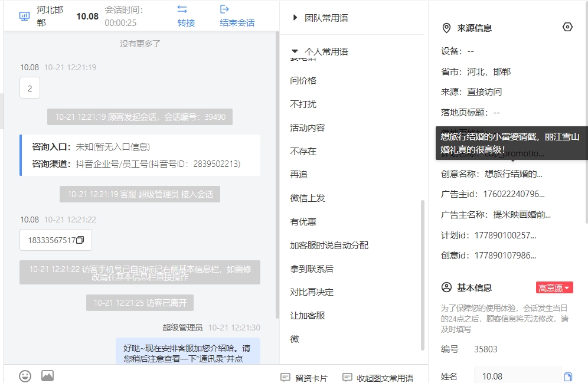Click the computer monitor device icon
Viewport: 588px width, 383px height.
pos(24,16)
